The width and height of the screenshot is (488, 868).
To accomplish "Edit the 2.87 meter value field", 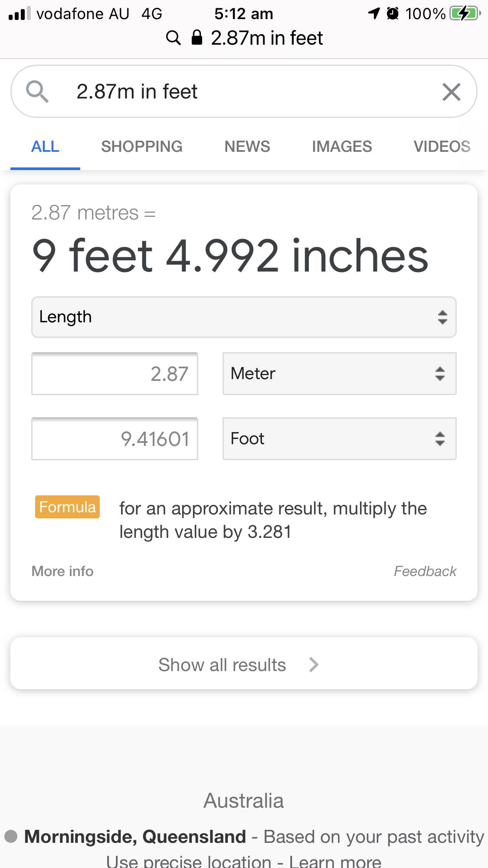I will click(115, 373).
